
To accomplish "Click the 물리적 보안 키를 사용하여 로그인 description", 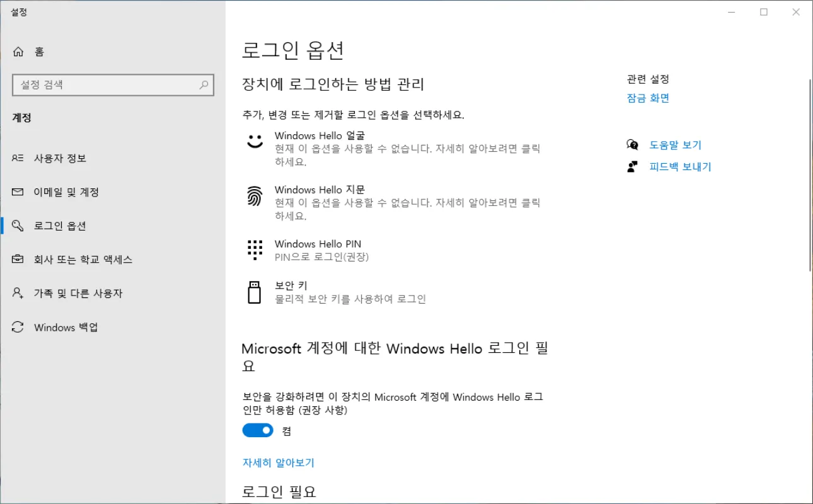I will 350,299.
